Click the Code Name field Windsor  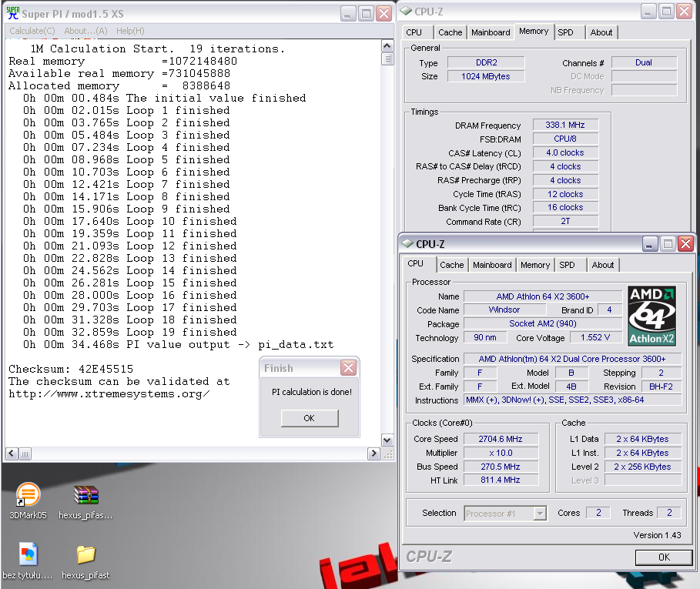pyautogui.click(x=504, y=310)
